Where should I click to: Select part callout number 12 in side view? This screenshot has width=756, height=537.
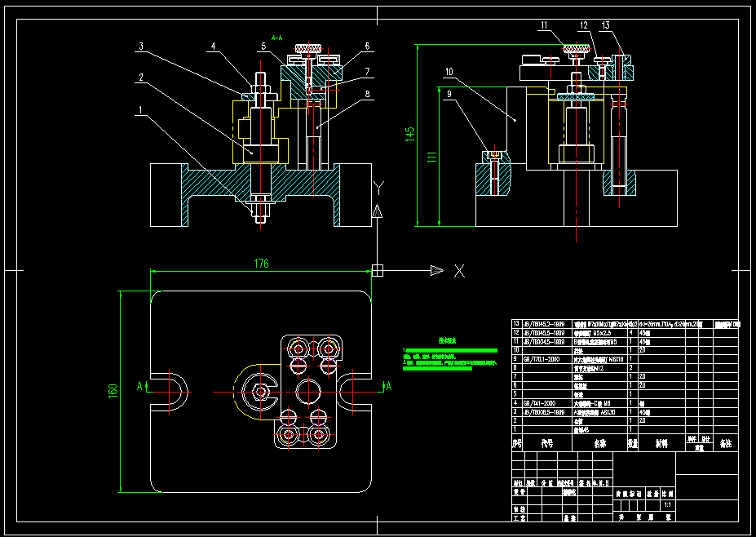coord(584,25)
